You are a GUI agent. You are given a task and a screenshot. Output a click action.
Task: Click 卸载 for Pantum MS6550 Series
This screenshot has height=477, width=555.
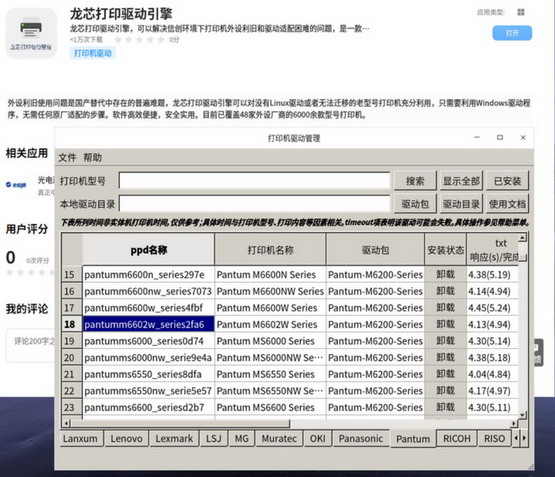446,374
